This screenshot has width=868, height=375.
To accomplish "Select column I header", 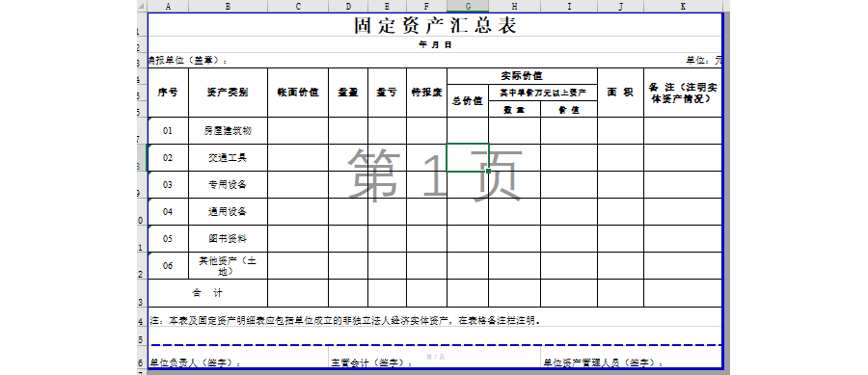I will point(569,6).
